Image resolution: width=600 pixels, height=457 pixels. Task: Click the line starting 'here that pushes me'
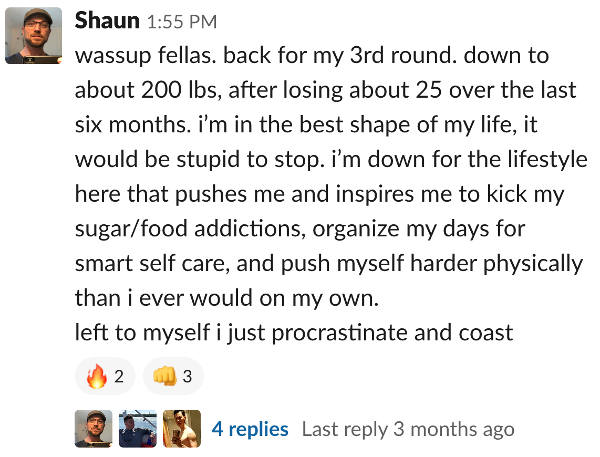pyautogui.click(x=320, y=194)
